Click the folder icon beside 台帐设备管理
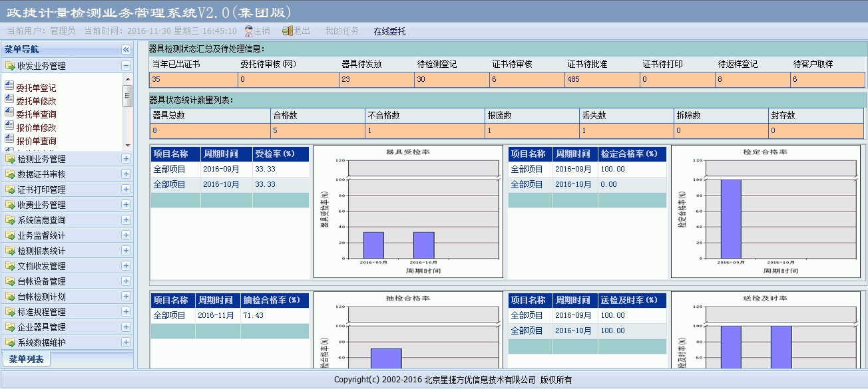The image size is (868, 389). pyautogui.click(x=10, y=281)
